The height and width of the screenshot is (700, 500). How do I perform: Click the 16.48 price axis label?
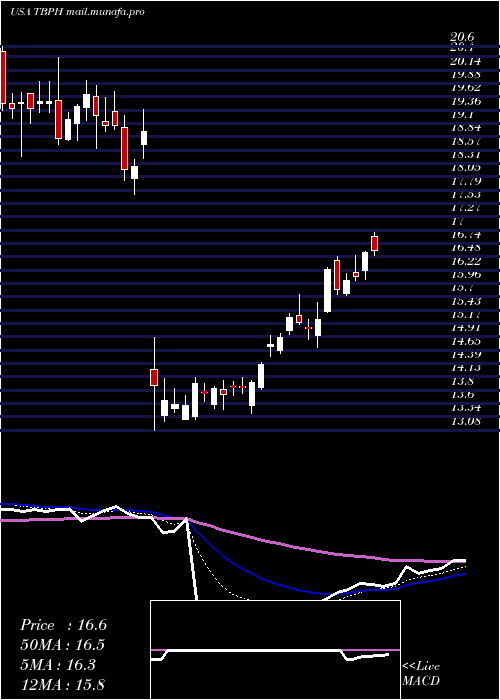point(465,247)
